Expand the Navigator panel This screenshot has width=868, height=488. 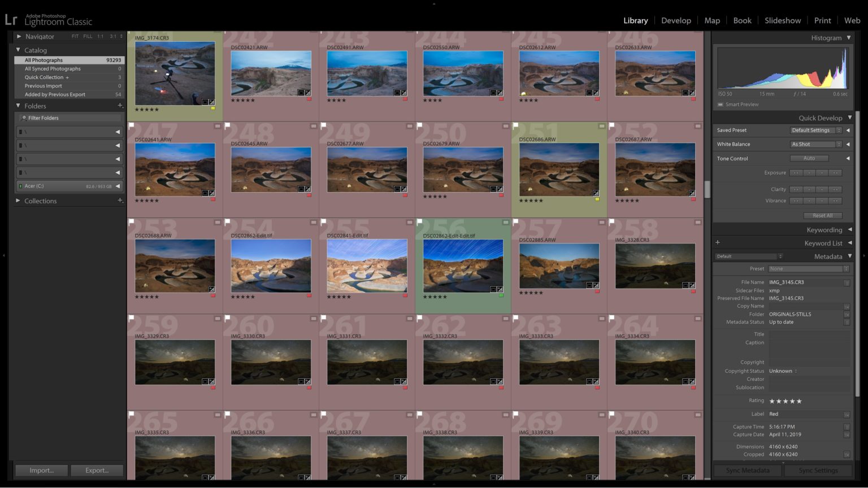tap(19, 36)
